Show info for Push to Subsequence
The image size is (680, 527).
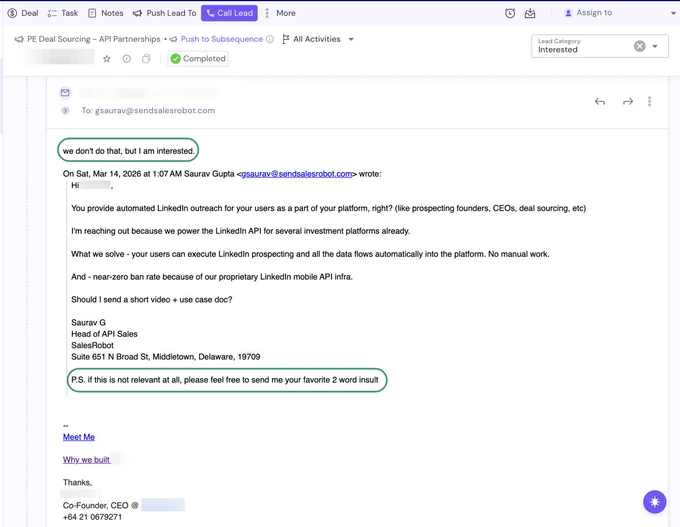270,39
